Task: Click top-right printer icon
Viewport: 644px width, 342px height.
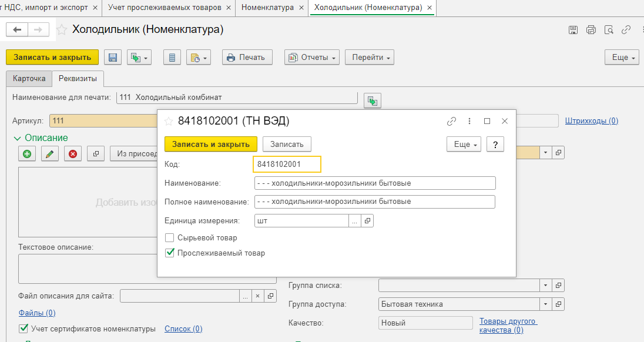Action: pos(591,29)
